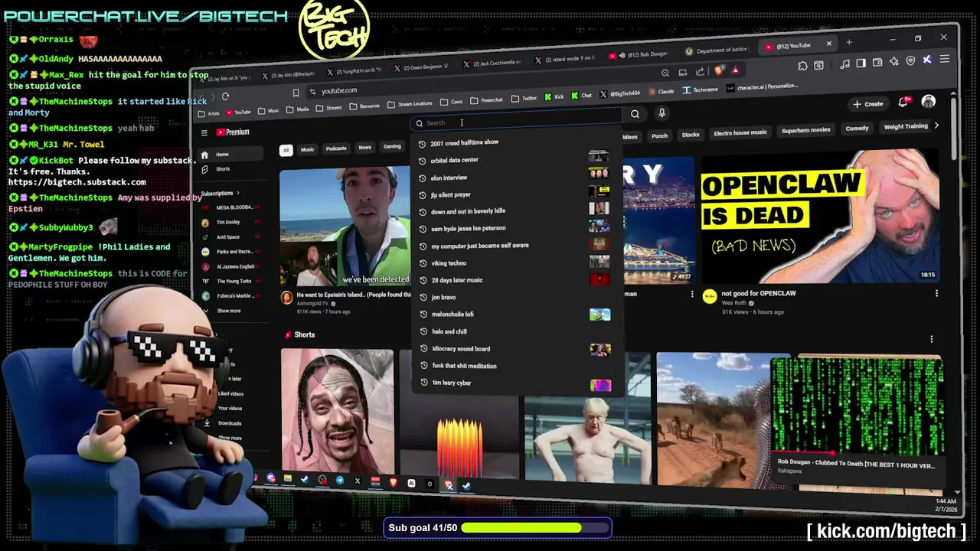
Task: Select the Podcasts filter chip
Action: point(336,148)
